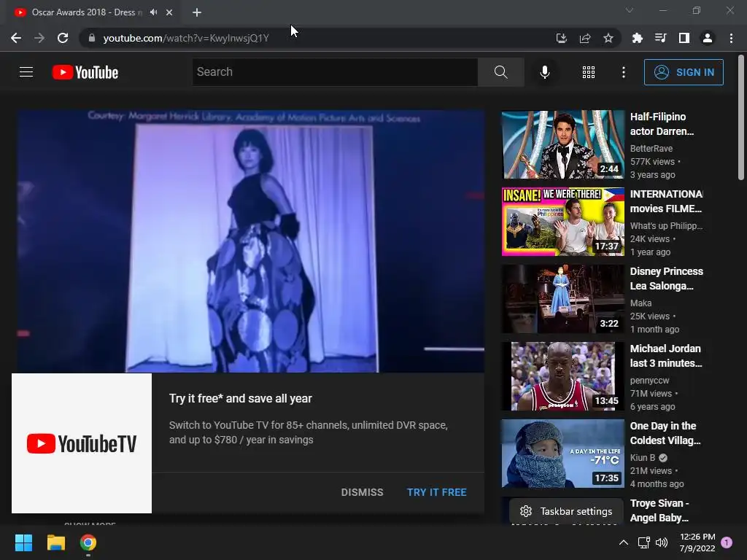Click the Maka channel name
Viewport: 747px width, 560px height.
640,303
